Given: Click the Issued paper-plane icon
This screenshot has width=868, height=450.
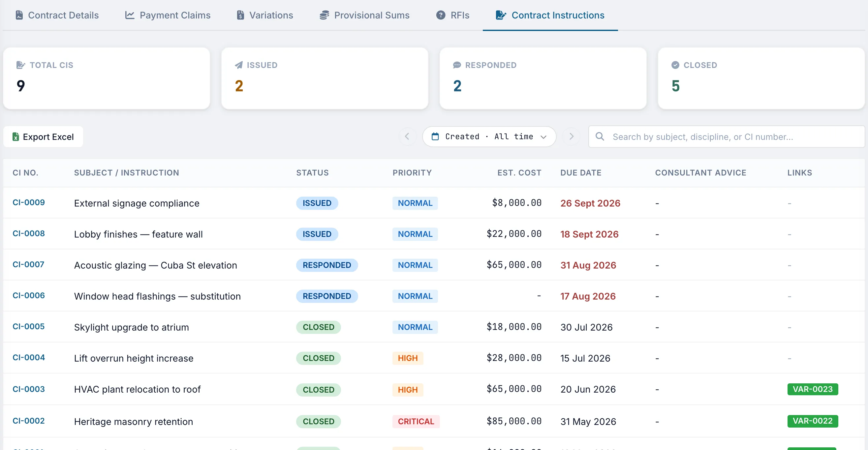Looking at the screenshot, I should click(239, 65).
